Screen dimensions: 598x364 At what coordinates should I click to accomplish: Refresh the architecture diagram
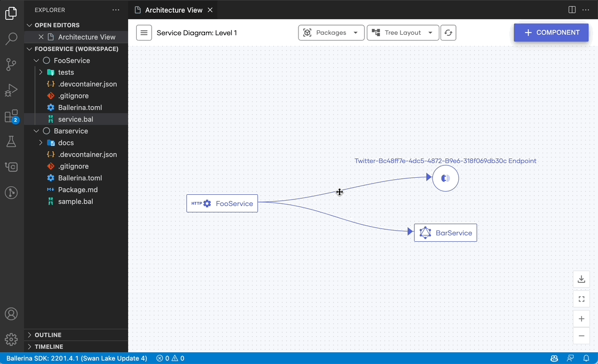tap(448, 33)
